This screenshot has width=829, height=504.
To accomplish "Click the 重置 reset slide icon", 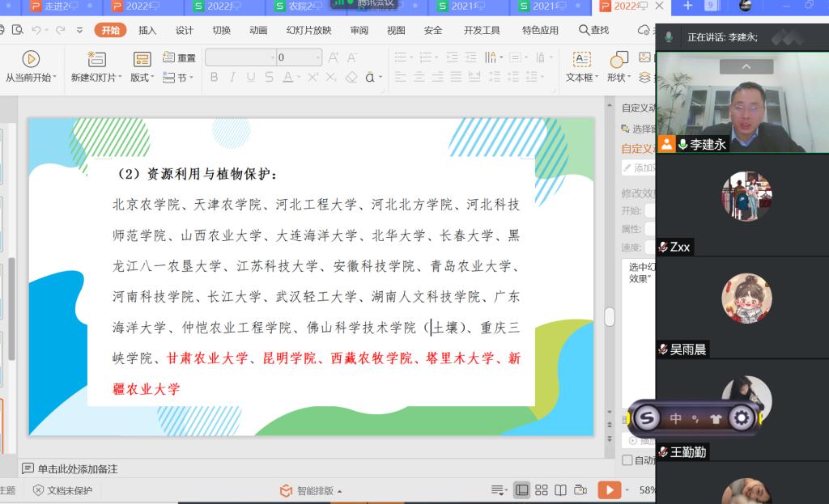I will pyautogui.click(x=169, y=58).
